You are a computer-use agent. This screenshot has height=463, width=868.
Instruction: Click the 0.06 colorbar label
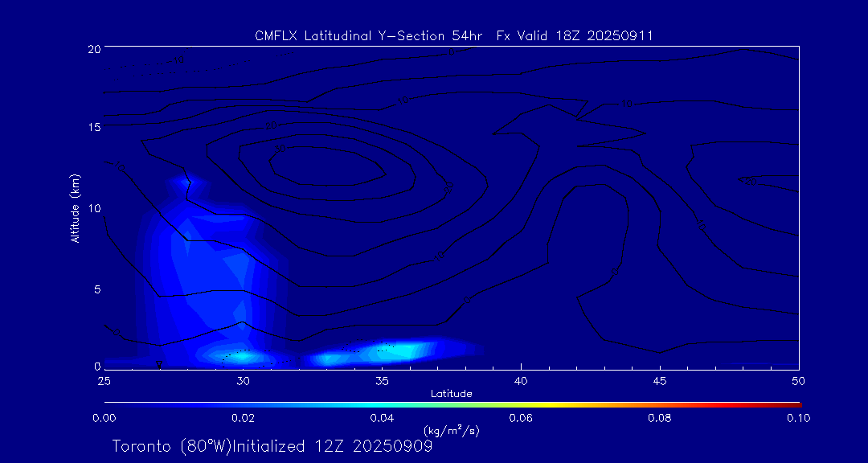pyautogui.click(x=520, y=418)
